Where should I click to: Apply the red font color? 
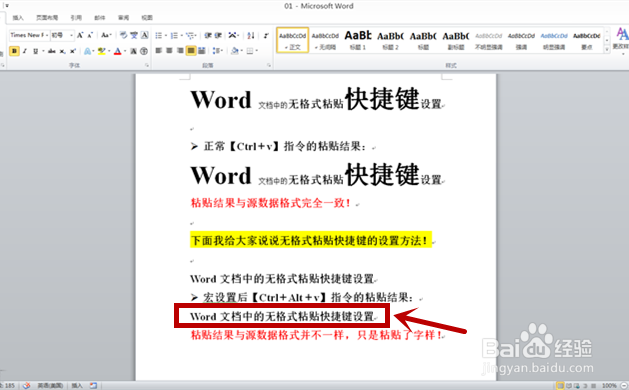pyautogui.click(x=118, y=51)
